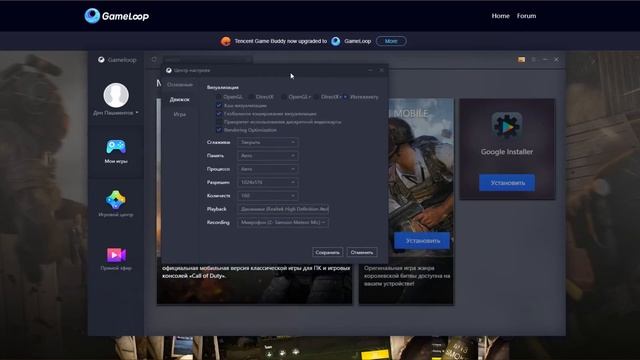Open the Мои игры section in sidebar
640x360 pixels.
pos(116,151)
